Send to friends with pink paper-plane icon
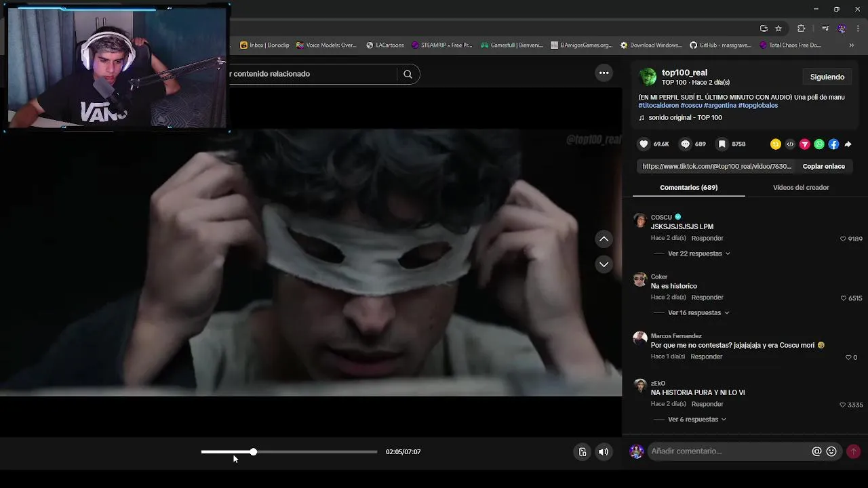The height and width of the screenshot is (488, 868). [805, 144]
